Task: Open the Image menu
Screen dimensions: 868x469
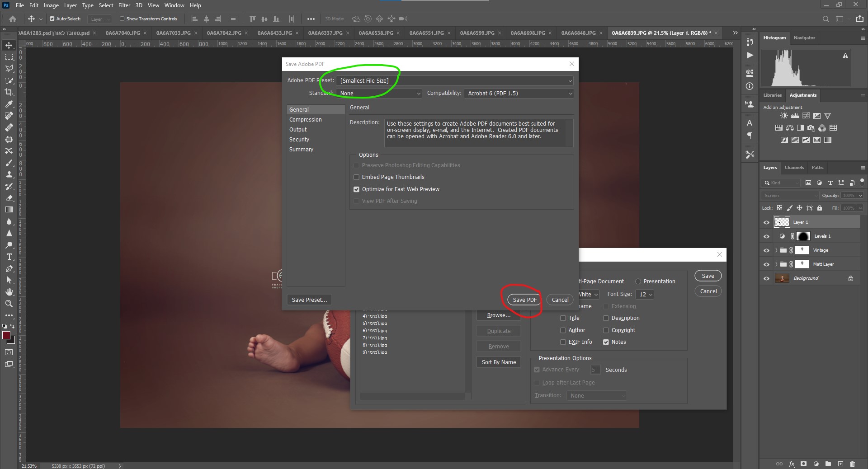Action: click(51, 5)
